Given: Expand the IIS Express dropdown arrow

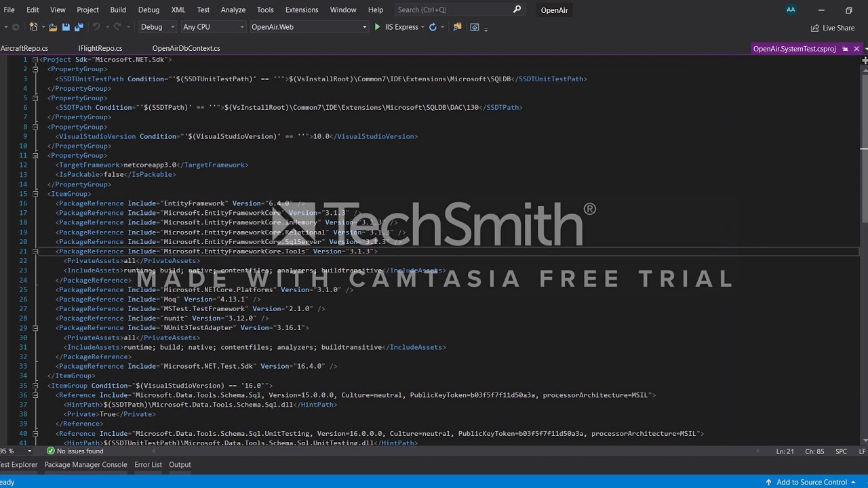Looking at the screenshot, I should pyautogui.click(x=422, y=27).
